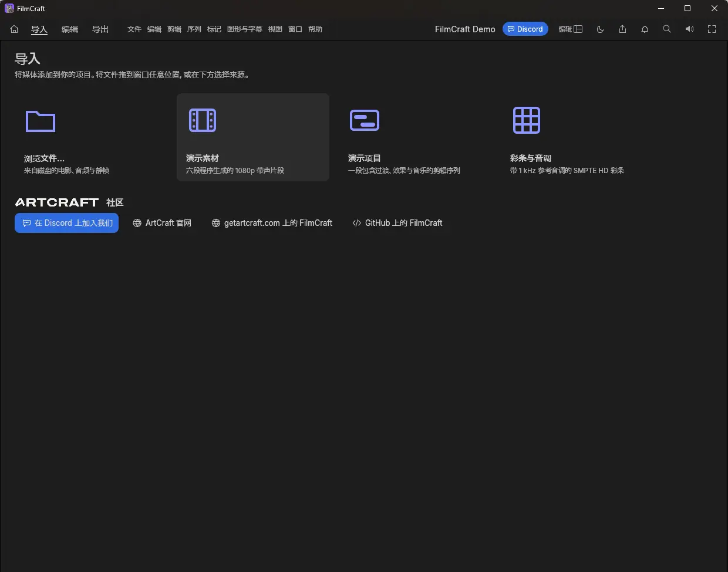
Task: Click the 彩条与音调 card title
Action: (531, 158)
